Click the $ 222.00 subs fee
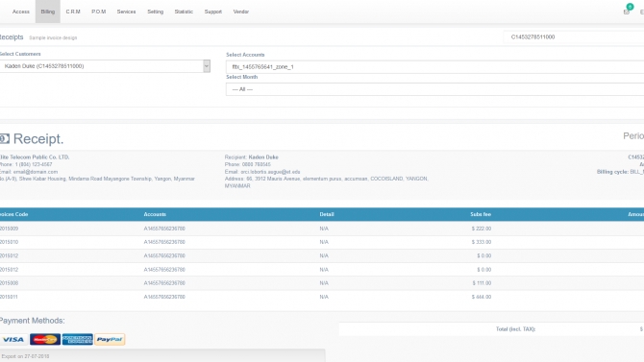 tap(482, 229)
